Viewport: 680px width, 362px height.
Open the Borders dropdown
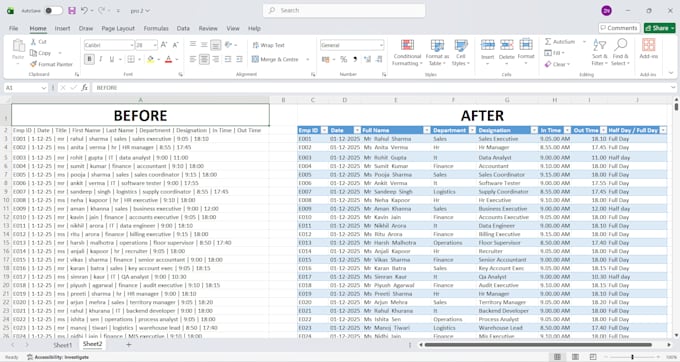[x=140, y=59]
